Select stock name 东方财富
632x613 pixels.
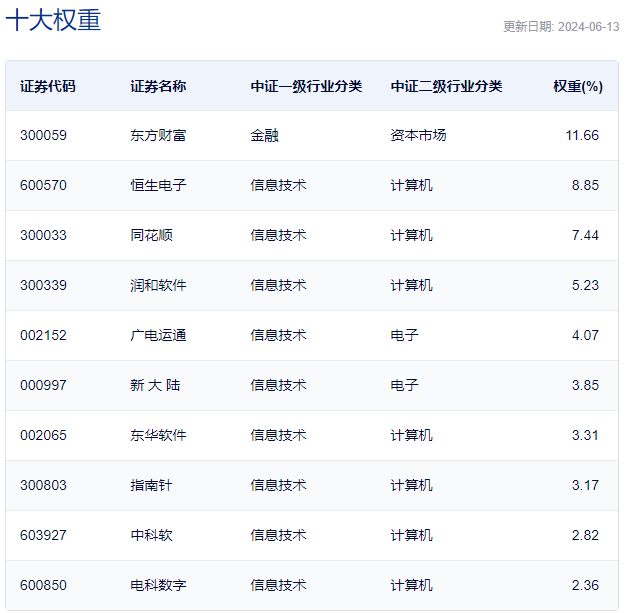pyautogui.click(x=158, y=135)
